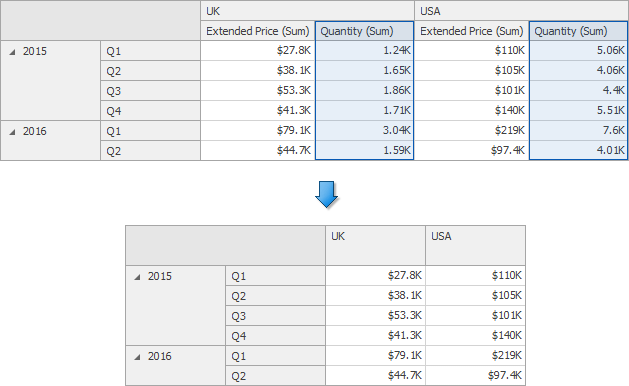The height and width of the screenshot is (386, 629).
Task: Pick the $219K cell in the bottom grid
Action: 475,356
